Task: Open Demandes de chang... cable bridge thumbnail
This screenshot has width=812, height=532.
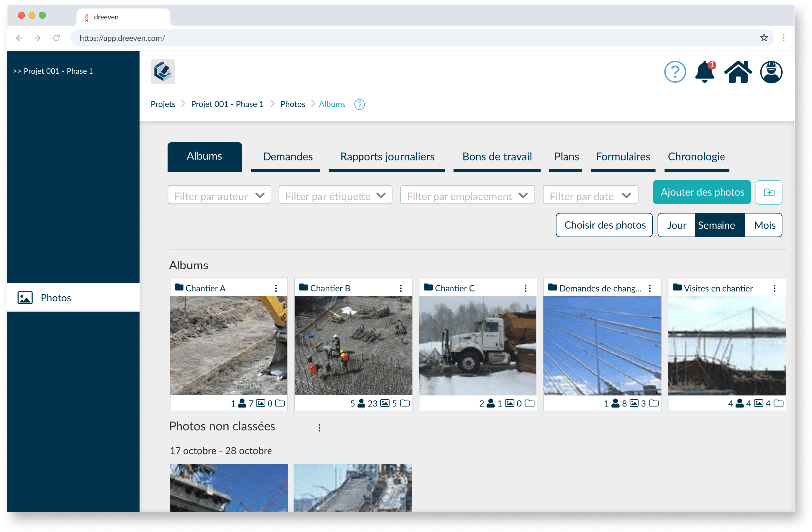Action: pyautogui.click(x=603, y=346)
